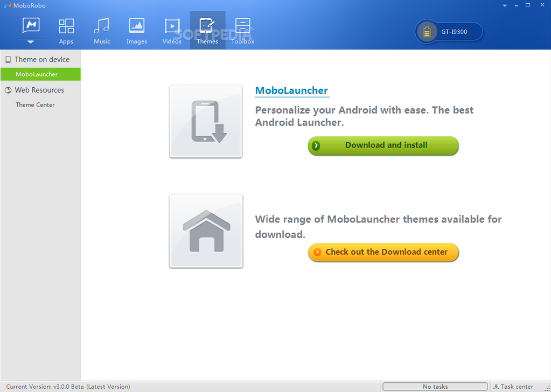The height and width of the screenshot is (392, 551).
Task: Click Check out the Download center button
Action: pyautogui.click(x=383, y=252)
